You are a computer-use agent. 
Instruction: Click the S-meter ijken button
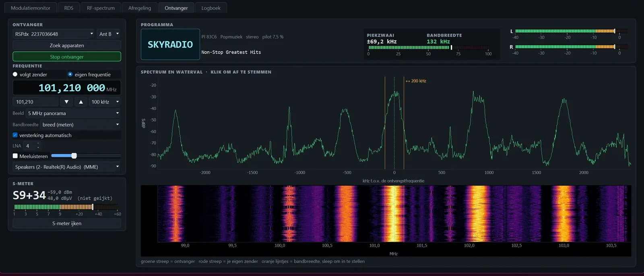67,223
